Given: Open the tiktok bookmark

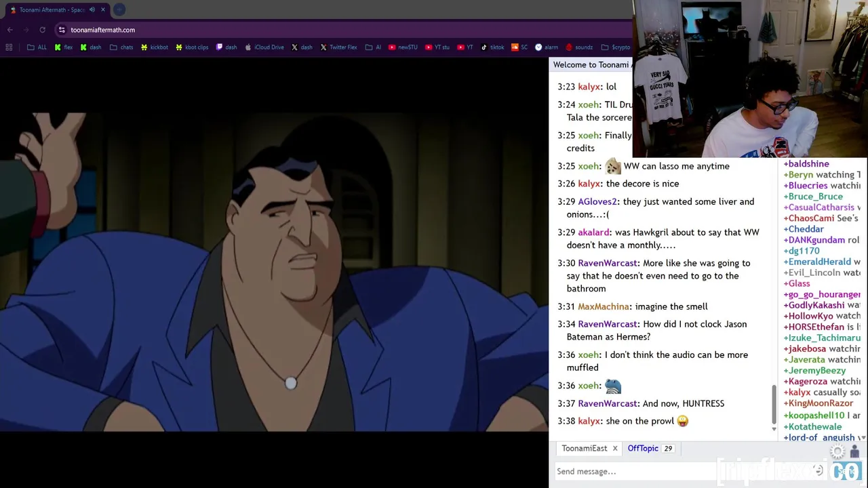Looking at the screenshot, I should (492, 47).
